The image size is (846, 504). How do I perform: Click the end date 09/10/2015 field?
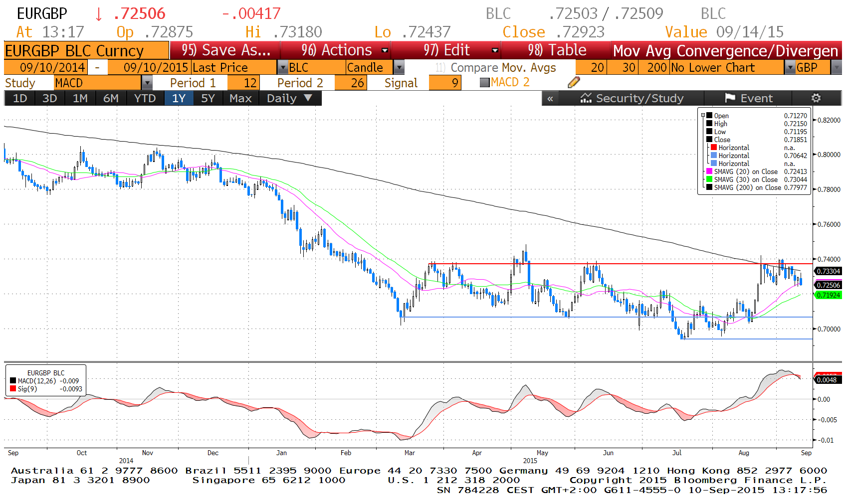[149, 67]
